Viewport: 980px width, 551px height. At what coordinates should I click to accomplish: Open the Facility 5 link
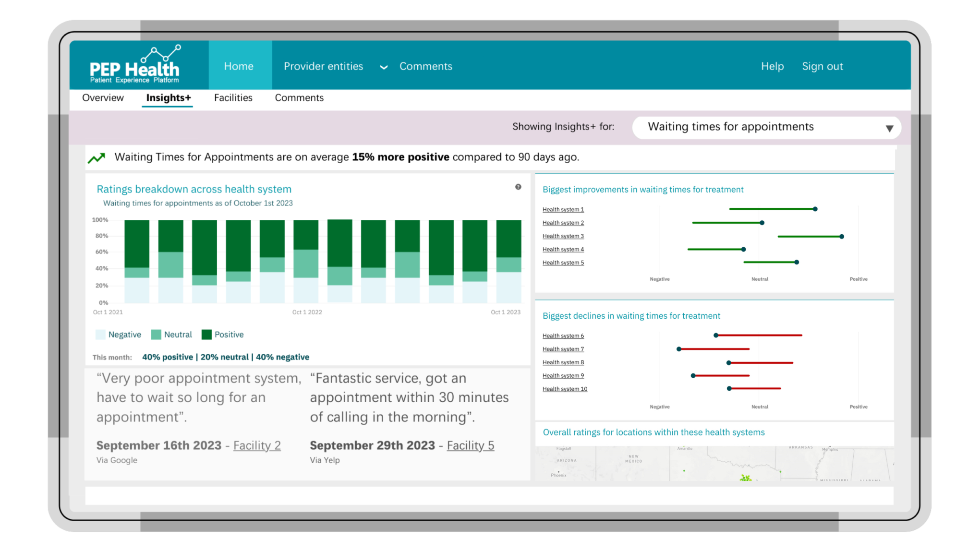pos(470,445)
